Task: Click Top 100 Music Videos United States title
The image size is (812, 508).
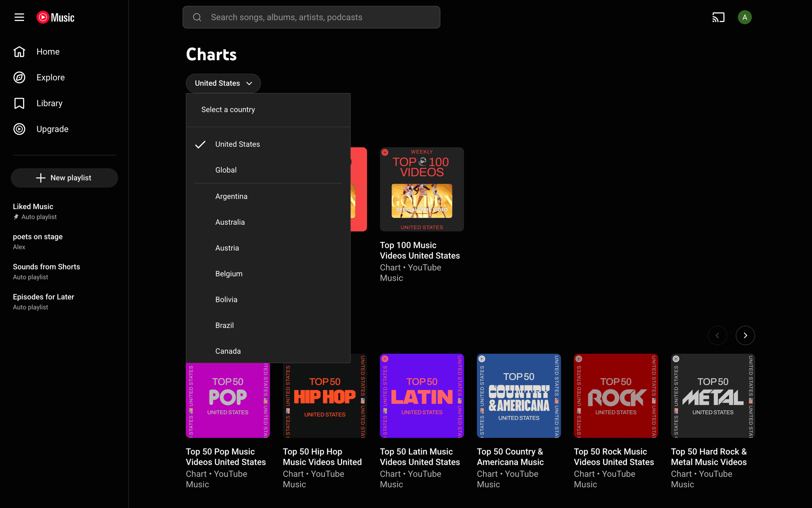Action: pyautogui.click(x=420, y=250)
